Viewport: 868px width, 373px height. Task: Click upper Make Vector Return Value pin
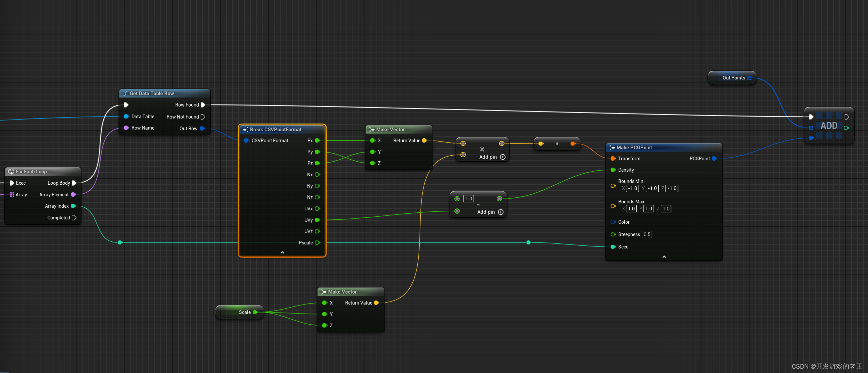point(425,141)
